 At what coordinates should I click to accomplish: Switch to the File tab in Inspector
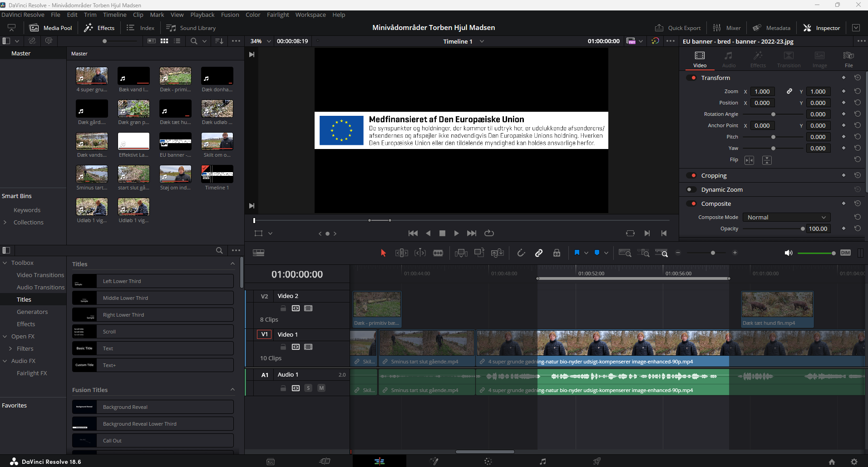848,60
